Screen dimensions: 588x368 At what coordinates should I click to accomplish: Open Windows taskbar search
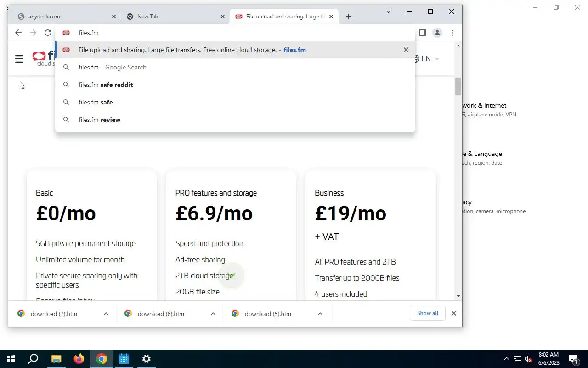coord(33,359)
